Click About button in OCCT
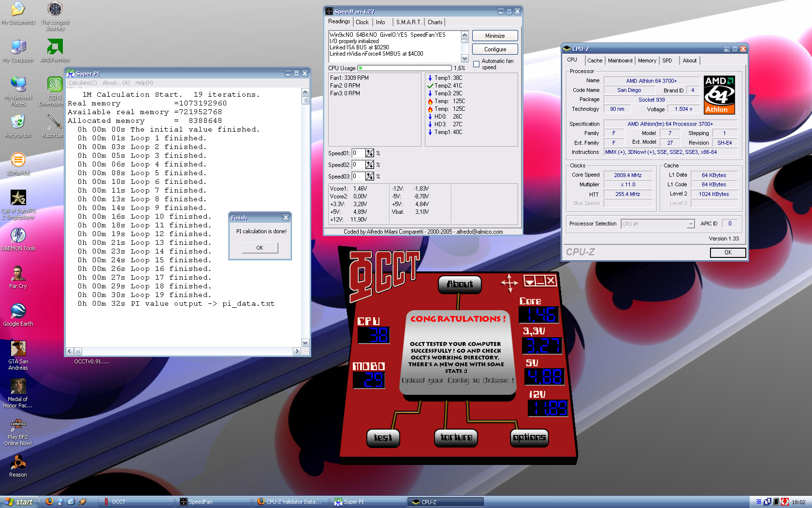812x508 pixels. [x=460, y=284]
